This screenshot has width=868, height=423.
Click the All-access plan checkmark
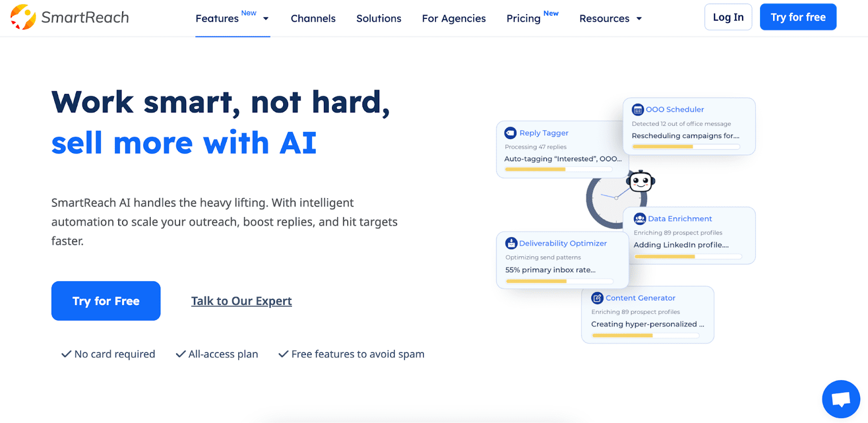coord(181,354)
